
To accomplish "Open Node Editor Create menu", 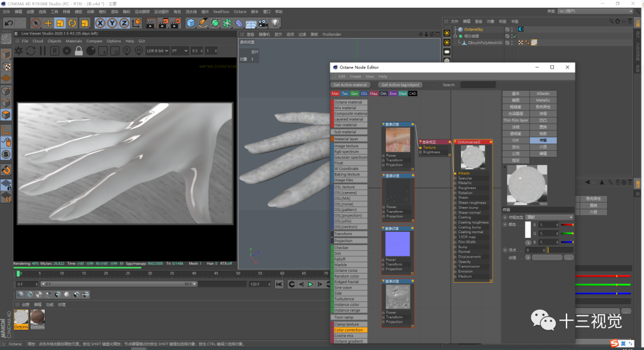I will point(355,76).
